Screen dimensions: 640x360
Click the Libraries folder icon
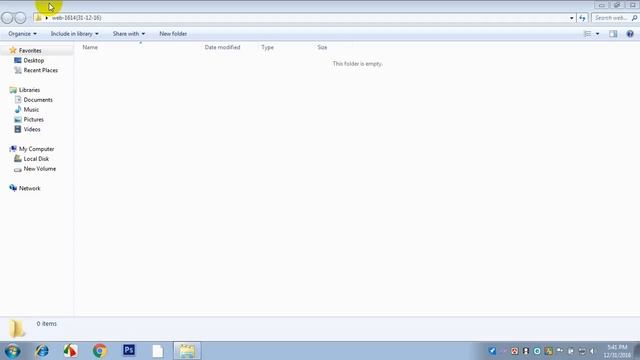click(13, 90)
